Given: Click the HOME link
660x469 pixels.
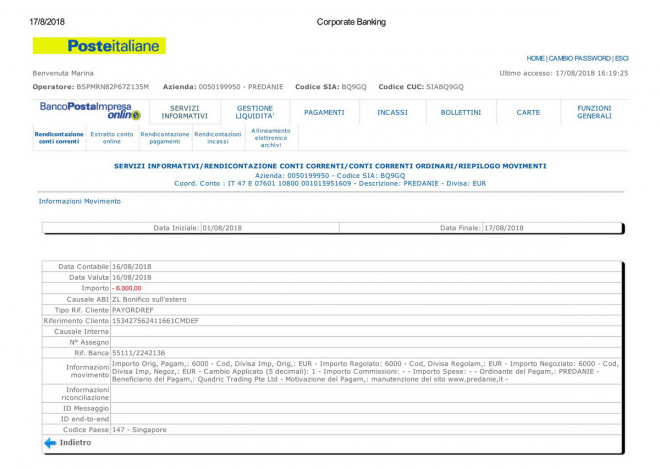Looking at the screenshot, I should pyautogui.click(x=536, y=58).
